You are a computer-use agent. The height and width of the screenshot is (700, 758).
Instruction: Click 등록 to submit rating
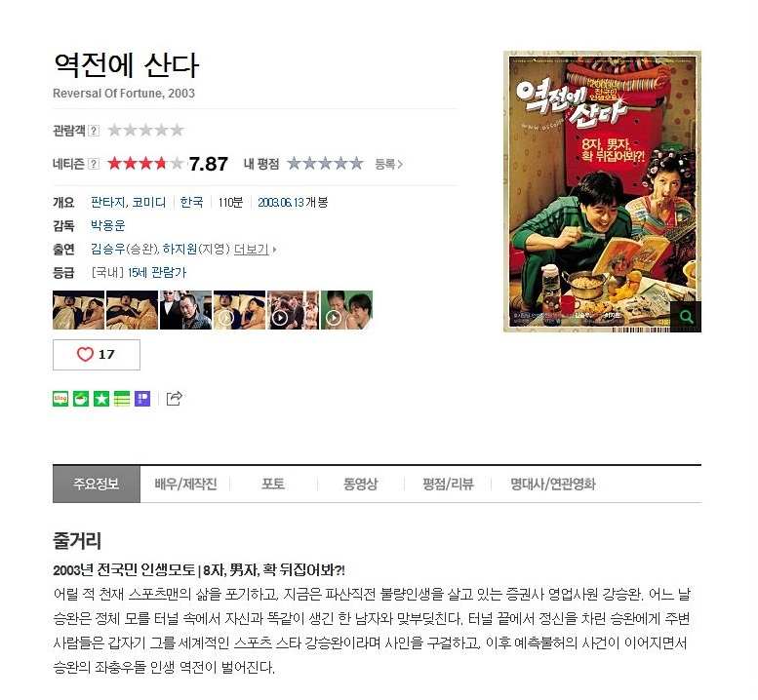point(388,164)
